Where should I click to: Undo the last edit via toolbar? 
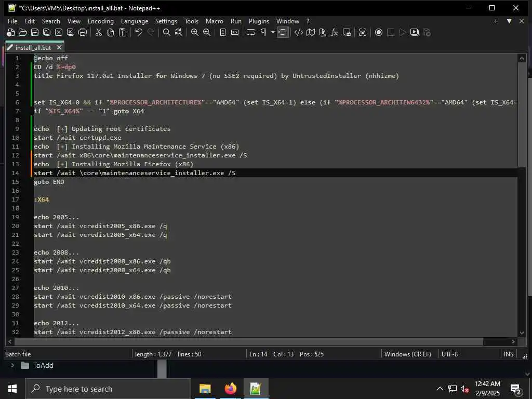point(138,33)
